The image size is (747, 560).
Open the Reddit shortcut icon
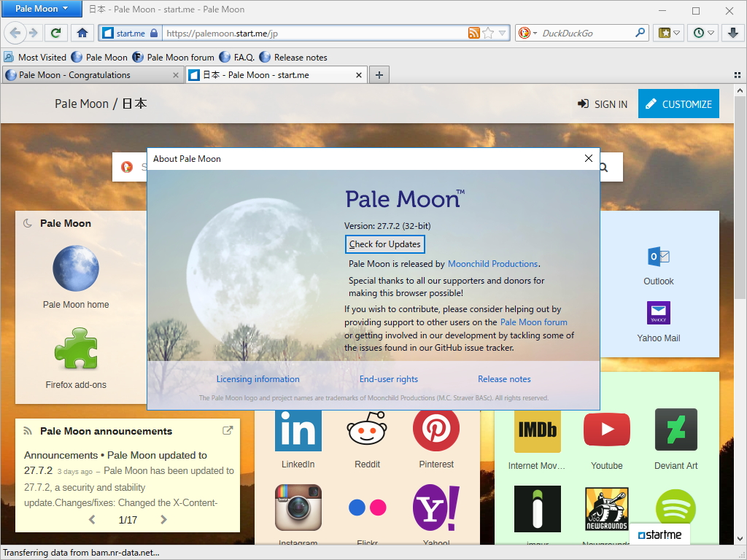tap(367, 429)
